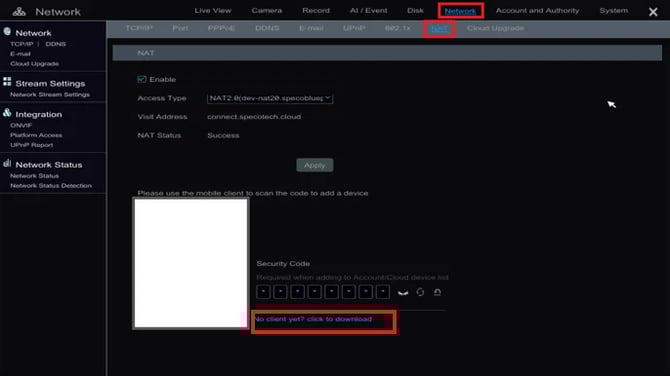The width and height of the screenshot is (670, 376).
Task: Open Network Status sub-link in sidebar
Action: click(x=35, y=176)
